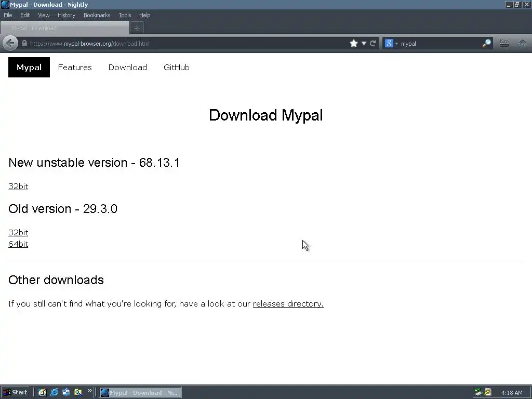Open the Features page link
This screenshot has width=532, height=399.
click(x=75, y=67)
